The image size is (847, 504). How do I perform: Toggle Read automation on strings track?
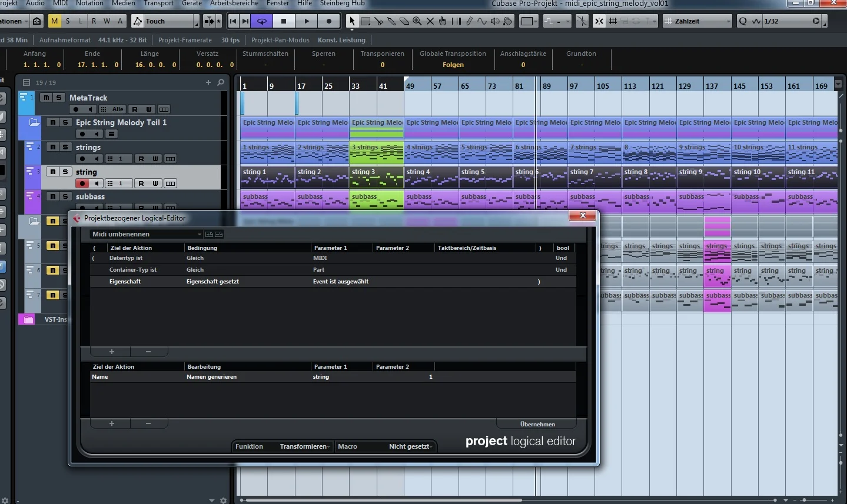click(141, 159)
